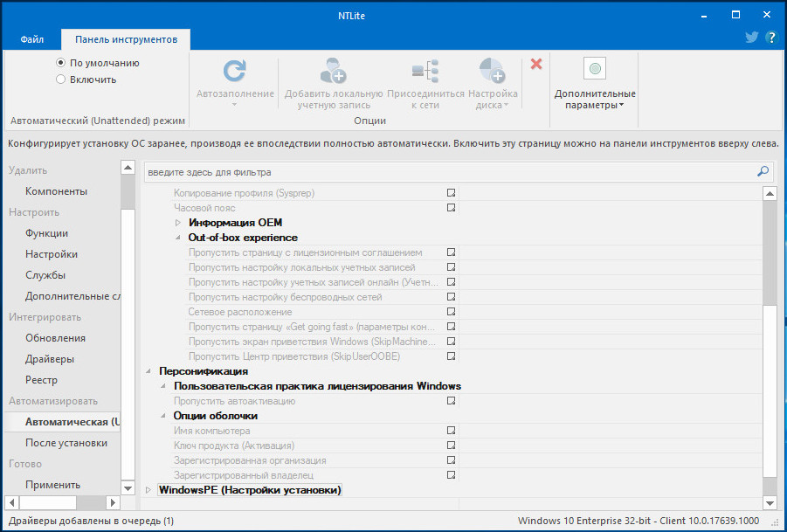
Task: Expand the Информация OEM group
Action: pyautogui.click(x=177, y=223)
